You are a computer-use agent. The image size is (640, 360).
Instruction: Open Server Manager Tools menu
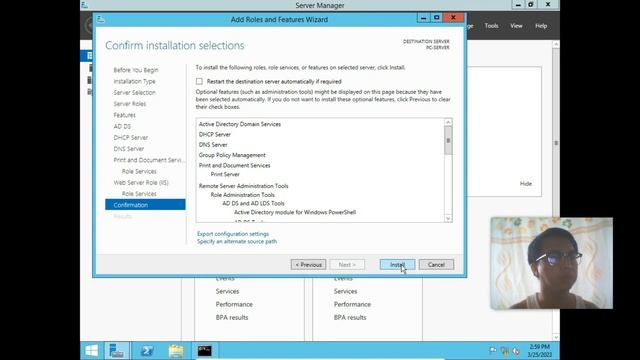pyautogui.click(x=491, y=26)
